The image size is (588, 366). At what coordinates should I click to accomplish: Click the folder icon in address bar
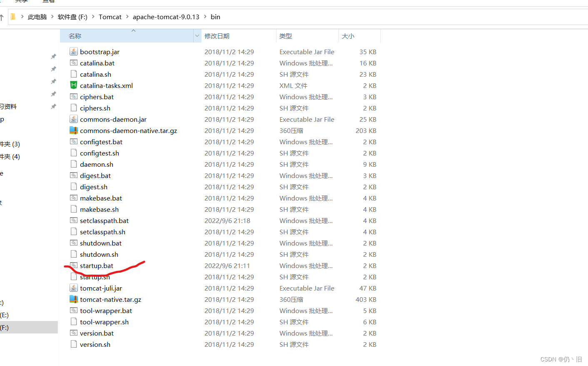click(x=13, y=17)
